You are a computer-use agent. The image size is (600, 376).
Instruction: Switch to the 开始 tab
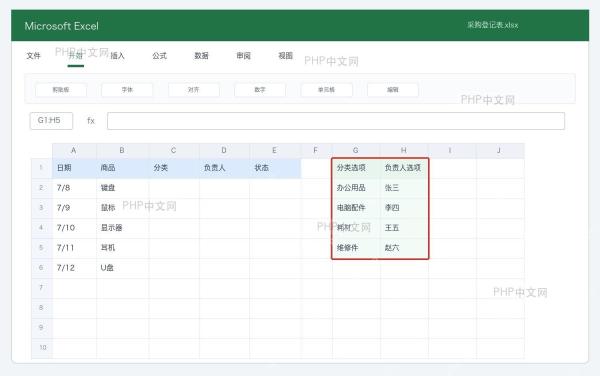[76, 56]
